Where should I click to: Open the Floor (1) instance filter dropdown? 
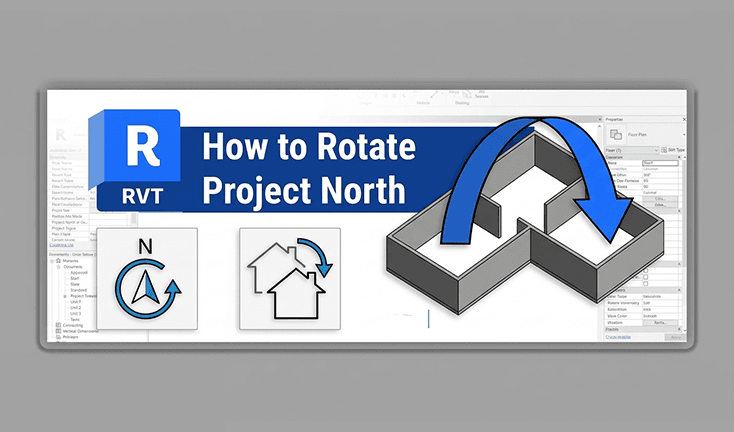(x=632, y=150)
